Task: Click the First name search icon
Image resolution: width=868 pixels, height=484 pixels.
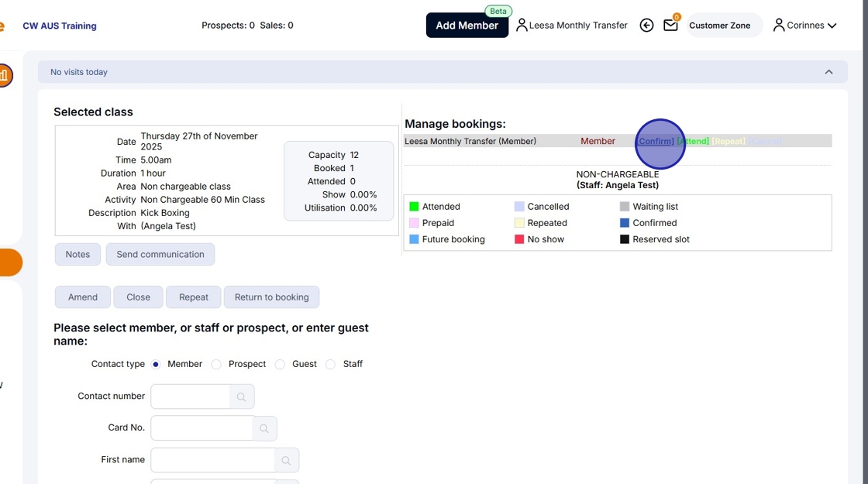Action: click(x=286, y=460)
